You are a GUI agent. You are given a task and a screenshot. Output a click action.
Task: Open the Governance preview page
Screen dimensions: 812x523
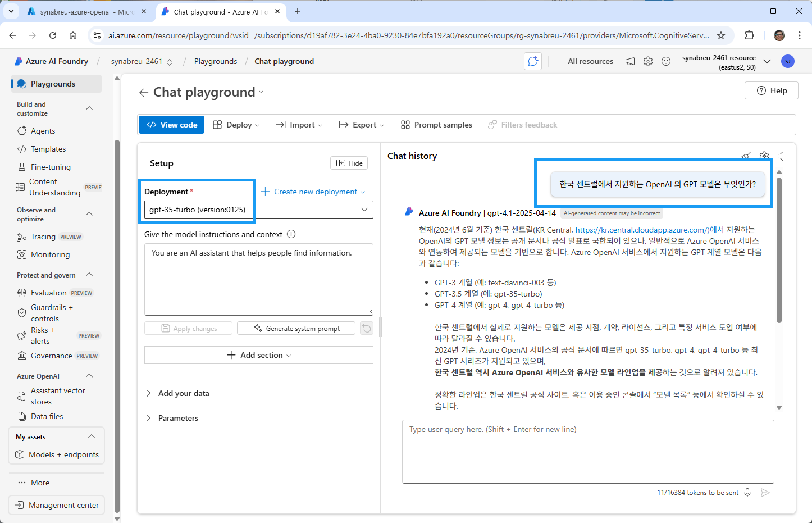coord(58,356)
